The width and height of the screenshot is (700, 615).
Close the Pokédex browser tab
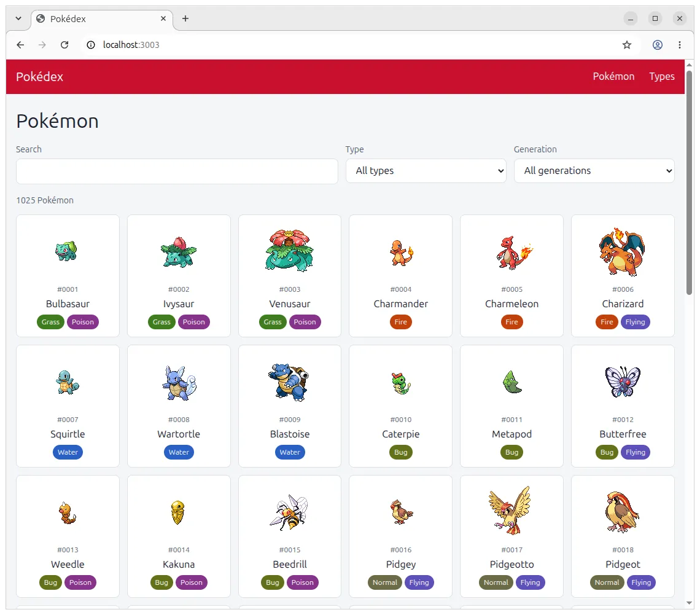(x=163, y=18)
